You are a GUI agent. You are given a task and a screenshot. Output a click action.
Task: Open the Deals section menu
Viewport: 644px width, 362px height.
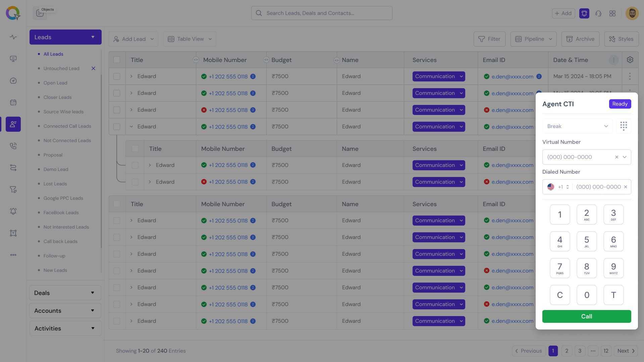pyautogui.click(x=65, y=293)
